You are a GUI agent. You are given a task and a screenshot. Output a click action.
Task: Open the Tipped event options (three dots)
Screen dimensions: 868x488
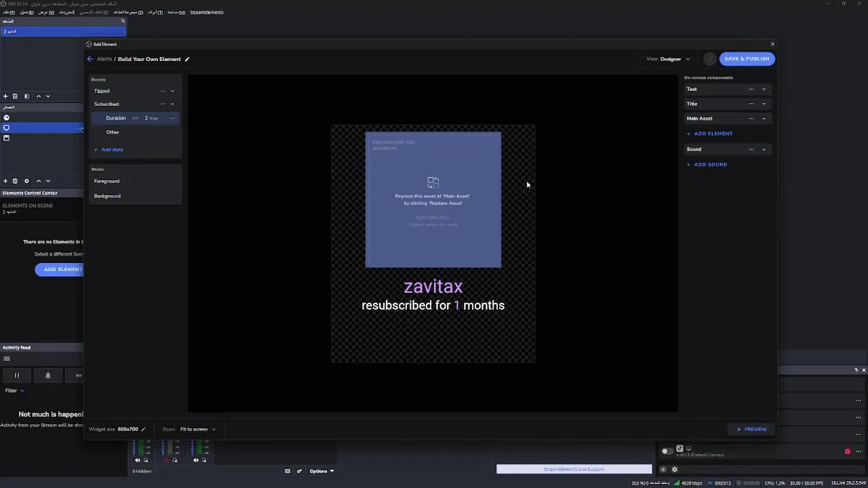pos(163,91)
